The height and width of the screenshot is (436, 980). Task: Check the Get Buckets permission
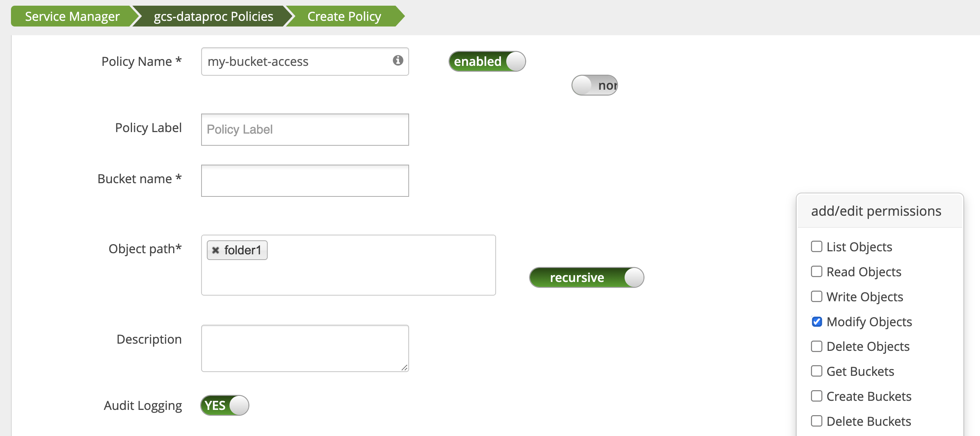pos(816,371)
